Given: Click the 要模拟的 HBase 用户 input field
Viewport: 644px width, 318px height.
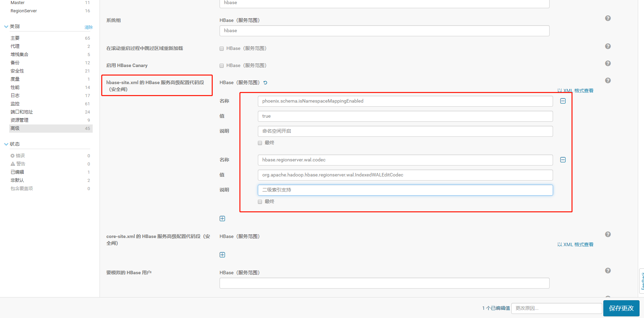Looking at the screenshot, I should (384, 283).
